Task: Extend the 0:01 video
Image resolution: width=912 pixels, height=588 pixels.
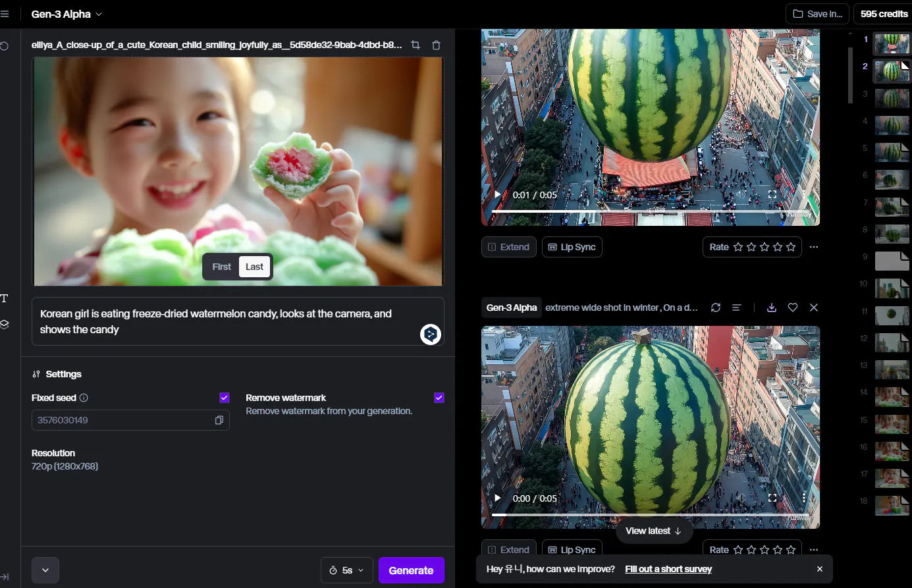Action: coord(508,247)
